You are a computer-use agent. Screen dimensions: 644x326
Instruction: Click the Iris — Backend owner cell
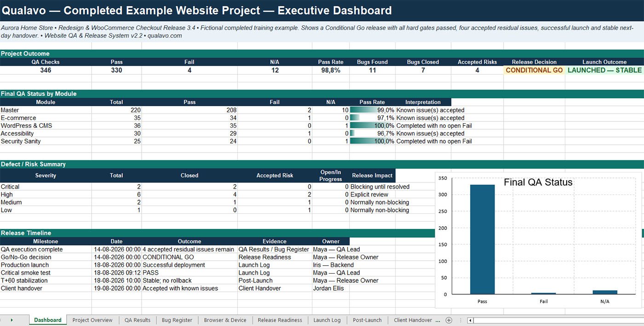(x=331, y=265)
